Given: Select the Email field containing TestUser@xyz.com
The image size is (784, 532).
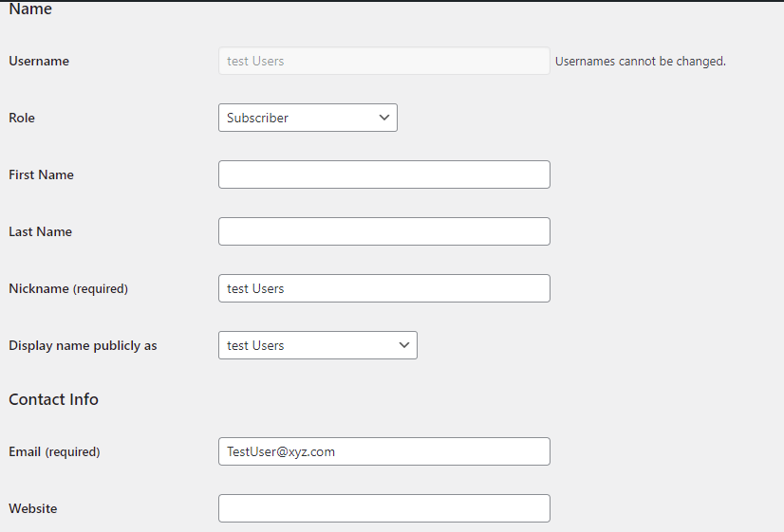Looking at the screenshot, I should click(x=383, y=451).
